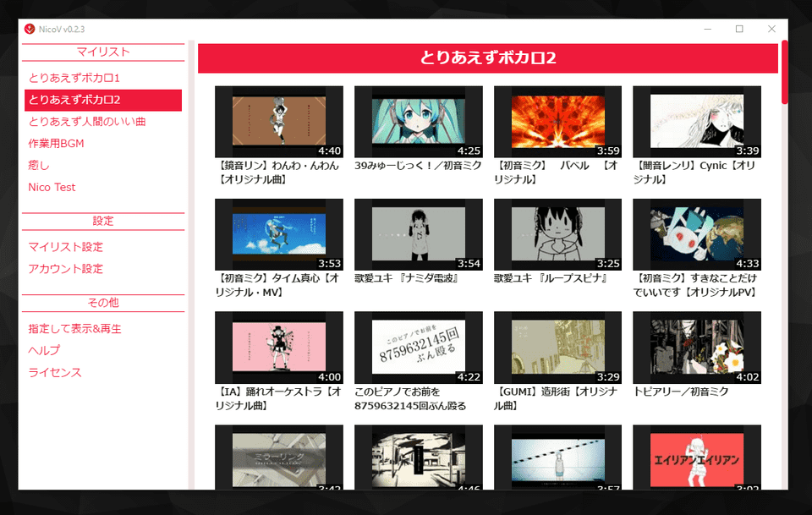Click the エイリアンエイリアン red thumbnail

[697, 457]
